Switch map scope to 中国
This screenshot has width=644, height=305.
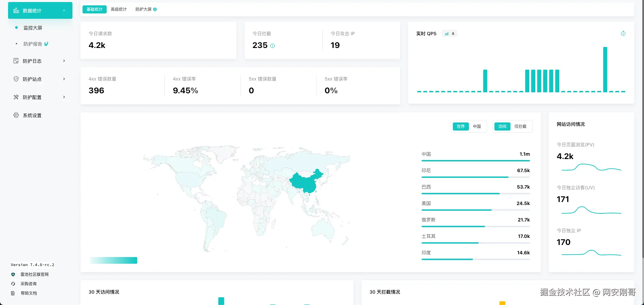[x=477, y=126]
